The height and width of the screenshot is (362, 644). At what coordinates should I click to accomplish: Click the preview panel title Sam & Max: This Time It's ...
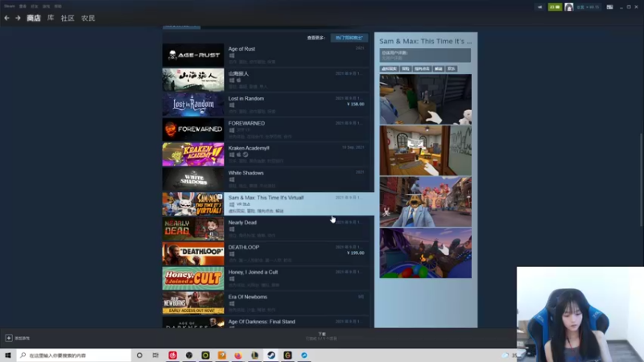[x=426, y=41]
